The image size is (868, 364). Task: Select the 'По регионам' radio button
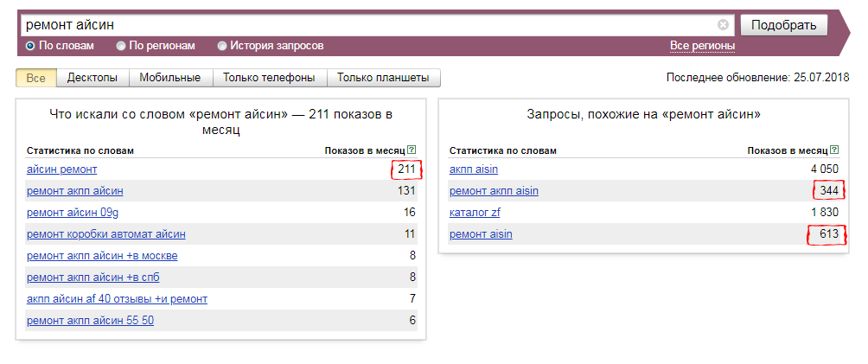121,46
